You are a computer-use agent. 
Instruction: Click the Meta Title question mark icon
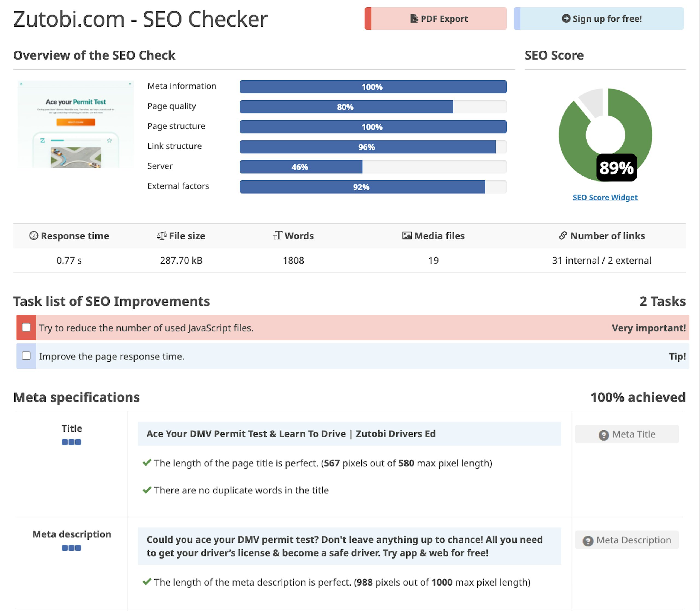click(x=603, y=435)
